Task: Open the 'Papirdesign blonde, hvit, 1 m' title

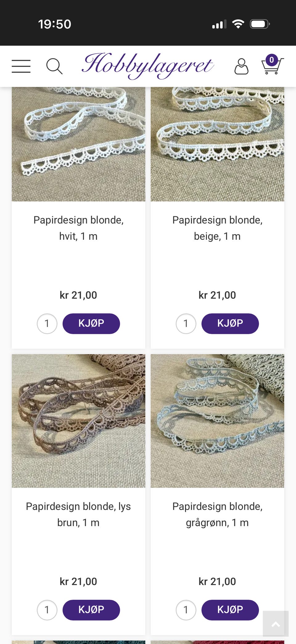Action: [78, 228]
